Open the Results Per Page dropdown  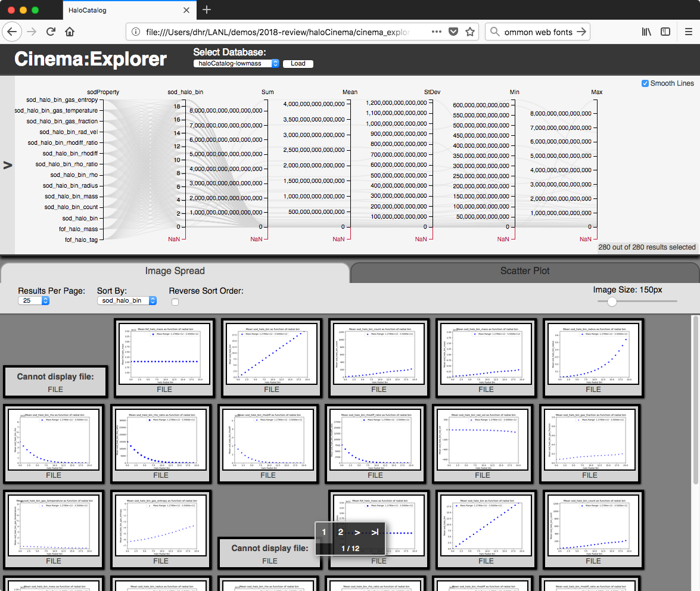pos(33,300)
